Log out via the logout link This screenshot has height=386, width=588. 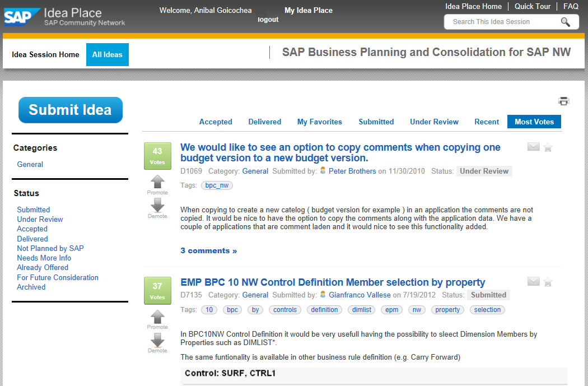pos(268,20)
